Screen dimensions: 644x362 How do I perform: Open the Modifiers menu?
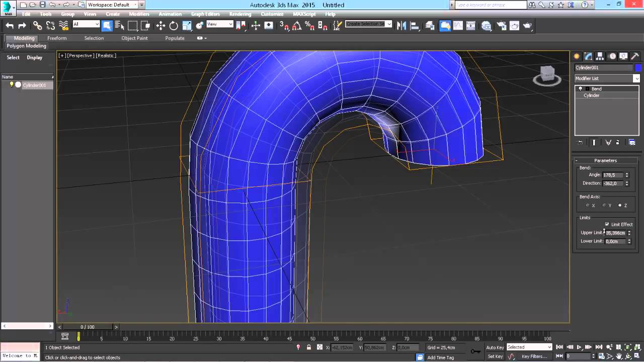(x=139, y=14)
